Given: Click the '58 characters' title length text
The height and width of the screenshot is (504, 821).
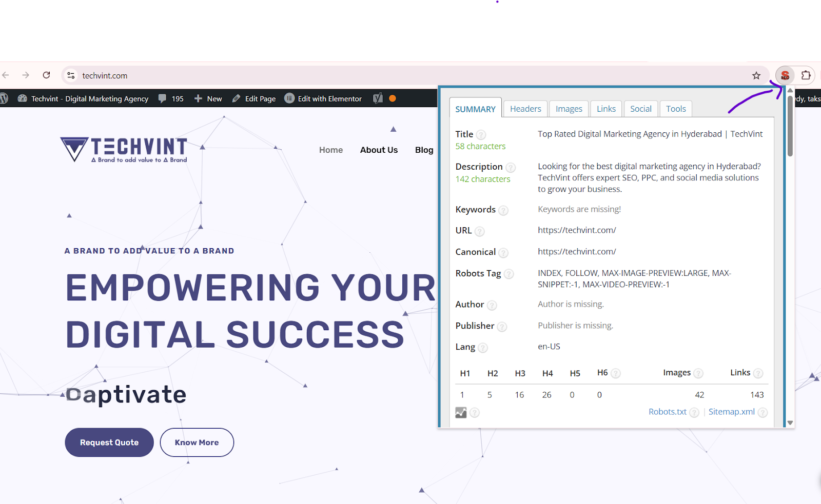Looking at the screenshot, I should point(480,147).
